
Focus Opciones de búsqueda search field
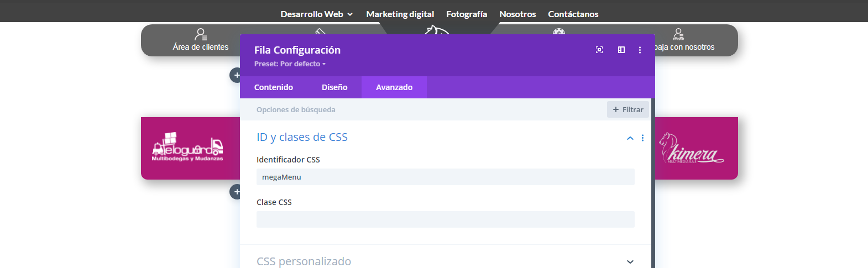click(423, 109)
